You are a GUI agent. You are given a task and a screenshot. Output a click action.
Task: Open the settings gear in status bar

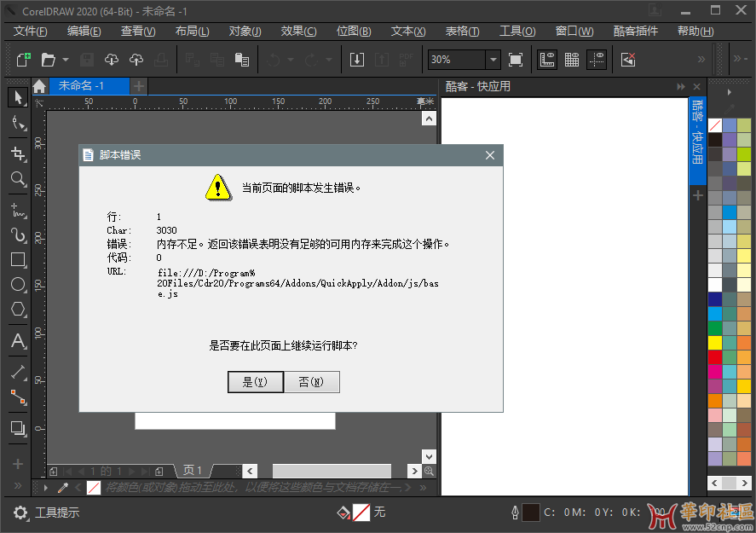(x=20, y=513)
